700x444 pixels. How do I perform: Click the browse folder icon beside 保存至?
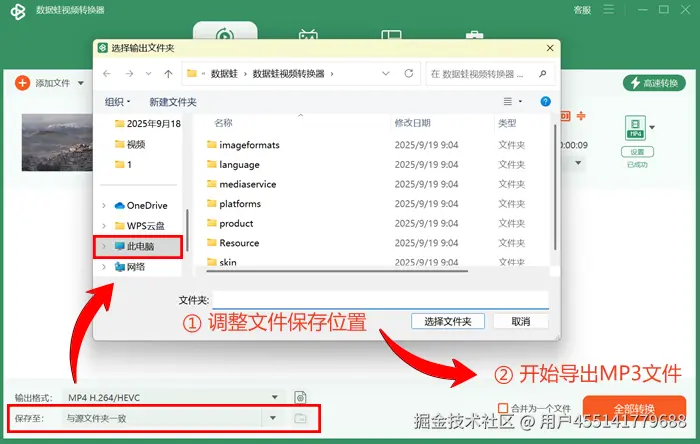click(x=300, y=419)
